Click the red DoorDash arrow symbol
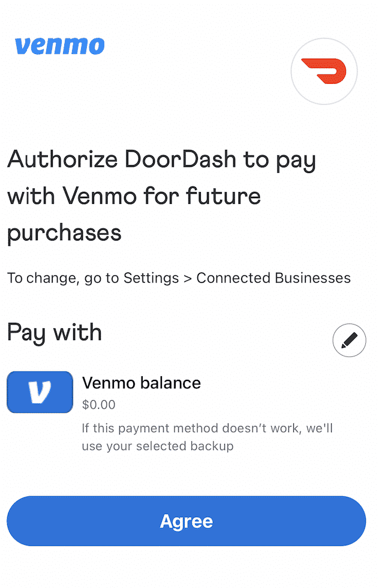The image size is (379, 588). click(324, 71)
